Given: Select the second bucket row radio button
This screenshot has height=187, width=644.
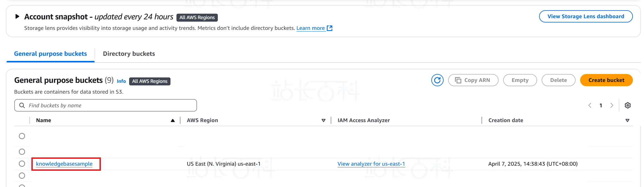Looking at the screenshot, I should coord(22,152).
